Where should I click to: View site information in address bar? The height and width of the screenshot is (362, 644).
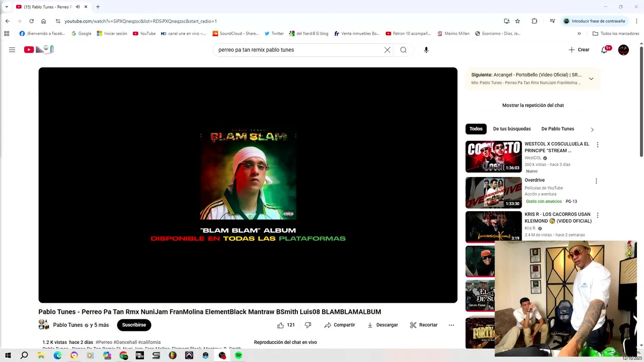click(x=58, y=21)
